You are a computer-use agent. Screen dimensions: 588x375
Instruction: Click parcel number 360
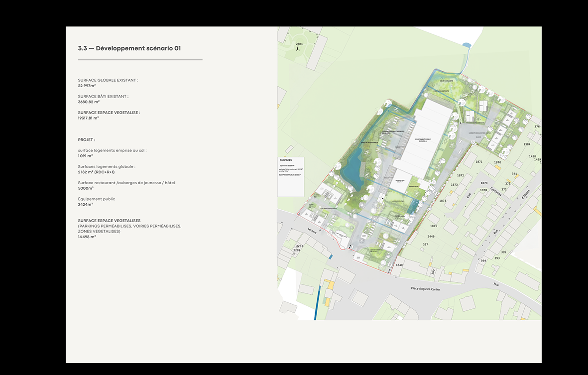433,272
